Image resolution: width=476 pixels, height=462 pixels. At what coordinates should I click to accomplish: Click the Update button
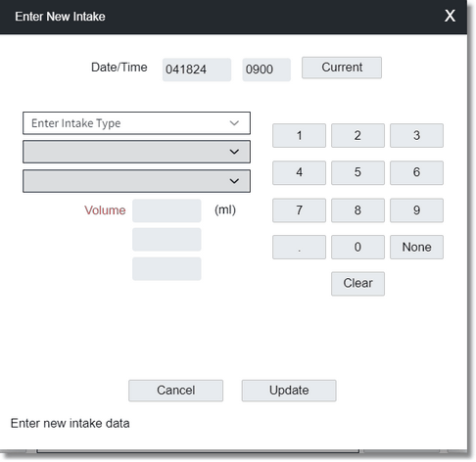[x=289, y=391]
